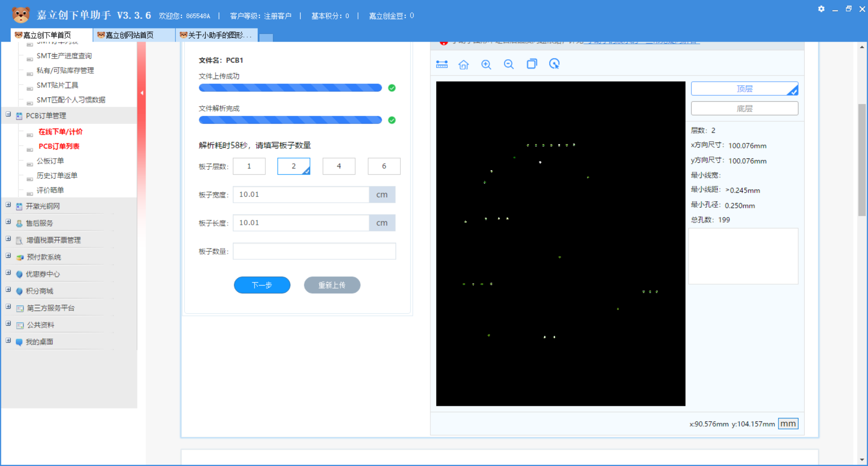Click the home reset view icon
The height and width of the screenshot is (466, 868).
pyautogui.click(x=463, y=65)
